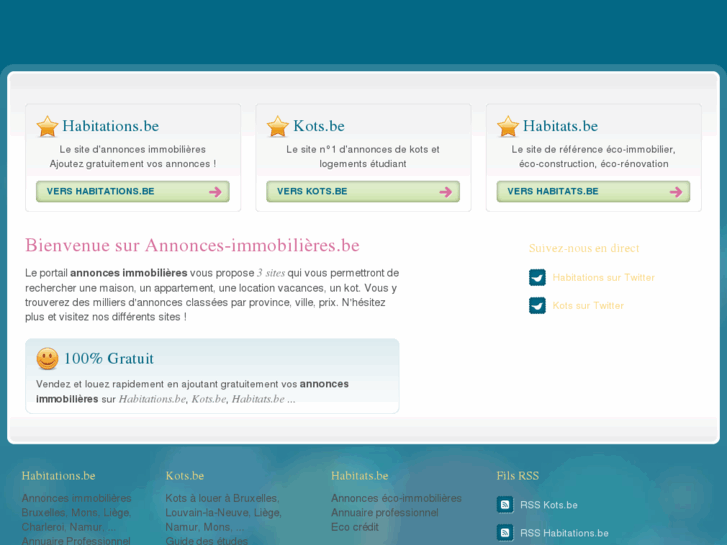This screenshot has width=727, height=545.
Task: Open the Kots.be card heading
Action: click(x=319, y=126)
